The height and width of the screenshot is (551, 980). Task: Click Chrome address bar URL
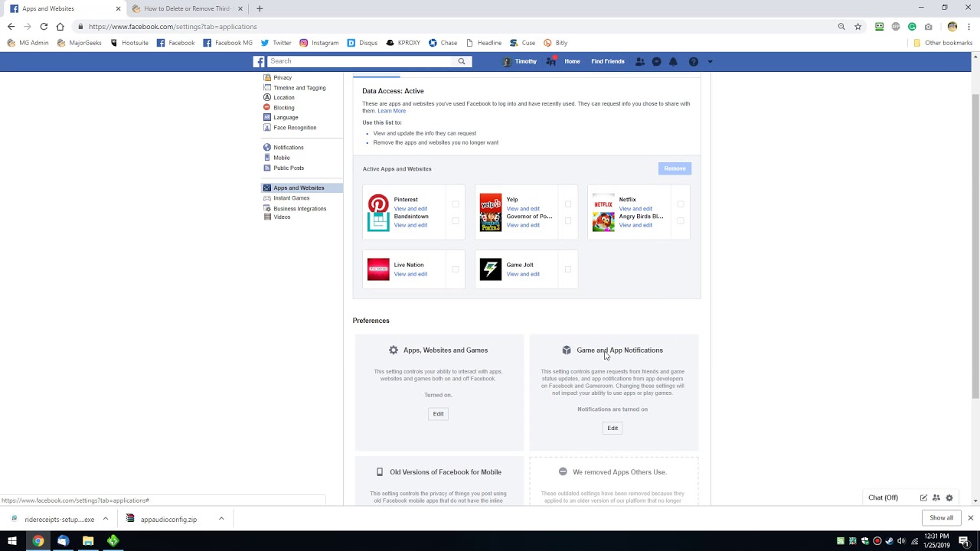[x=172, y=27]
